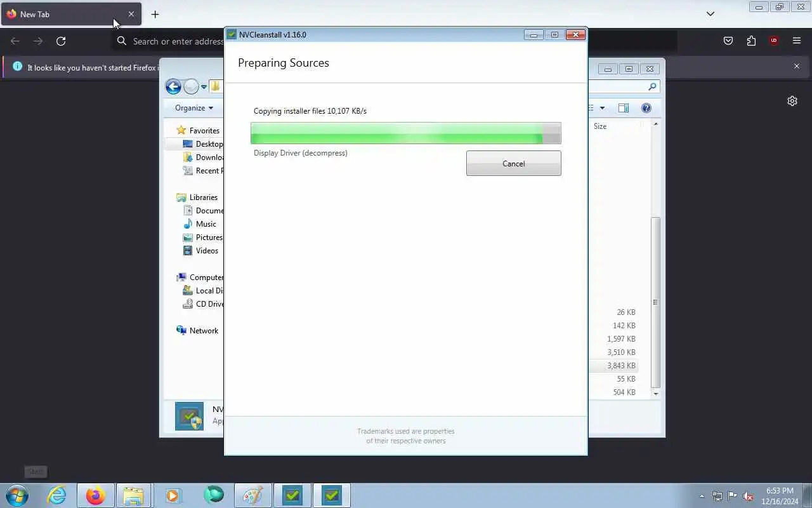Show hidden system tray icons
The height and width of the screenshot is (508, 812).
[x=702, y=496]
